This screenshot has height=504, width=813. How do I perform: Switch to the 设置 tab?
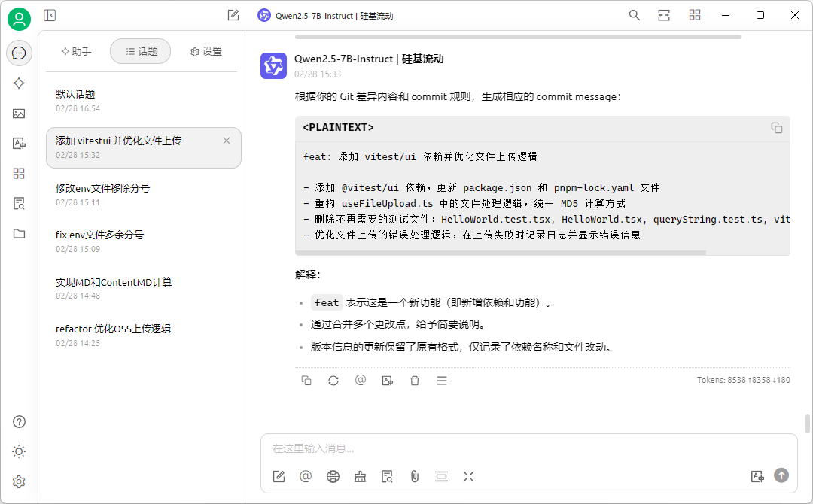click(206, 51)
